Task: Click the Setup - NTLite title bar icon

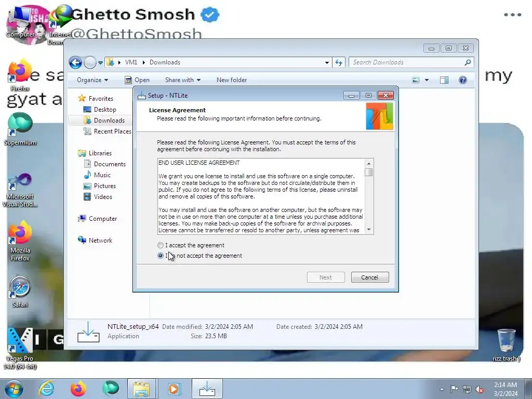Action: [x=141, y=96]
